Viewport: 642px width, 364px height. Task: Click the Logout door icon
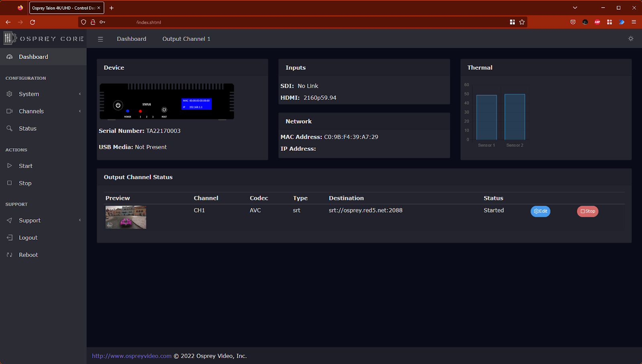[10, 237]
